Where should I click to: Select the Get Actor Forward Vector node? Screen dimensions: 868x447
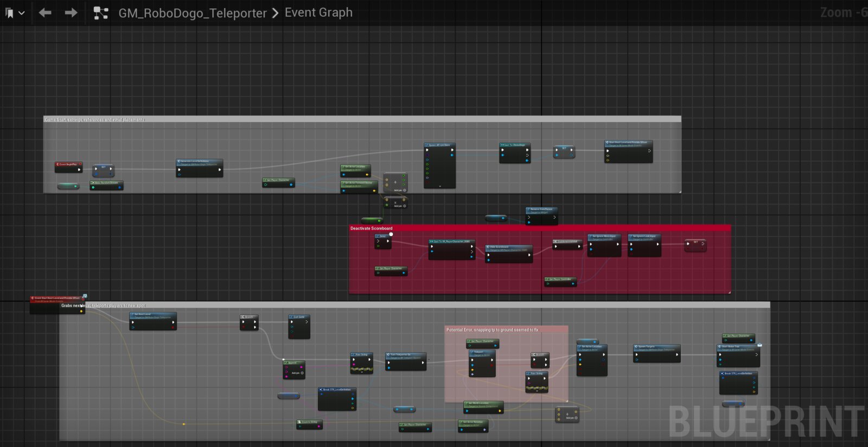[359, 187]
